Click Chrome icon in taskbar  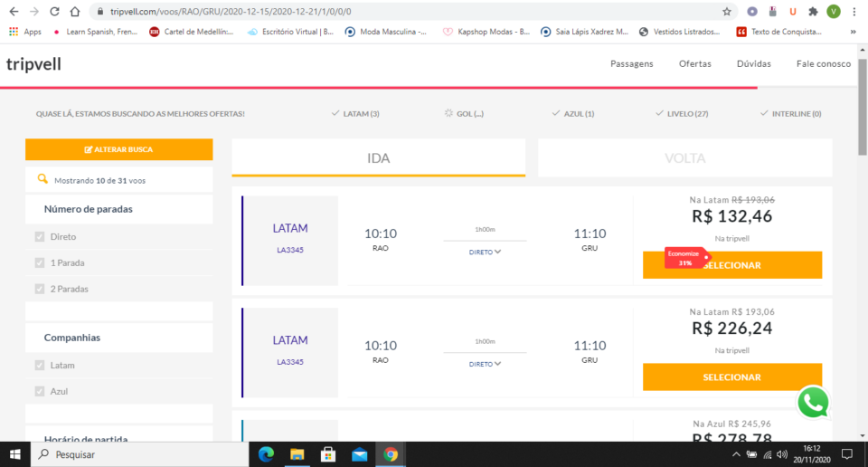click(391, 454)
